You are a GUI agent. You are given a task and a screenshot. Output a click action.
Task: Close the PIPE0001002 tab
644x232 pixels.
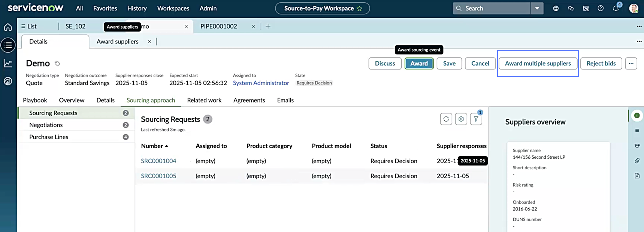pyautogui.click(x=254, y=27)
